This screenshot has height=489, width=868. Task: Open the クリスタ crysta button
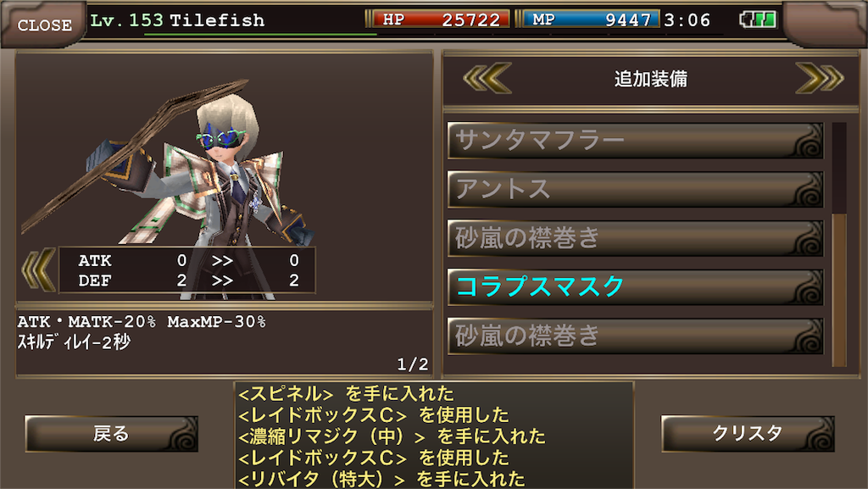click(x=748, y=434)
